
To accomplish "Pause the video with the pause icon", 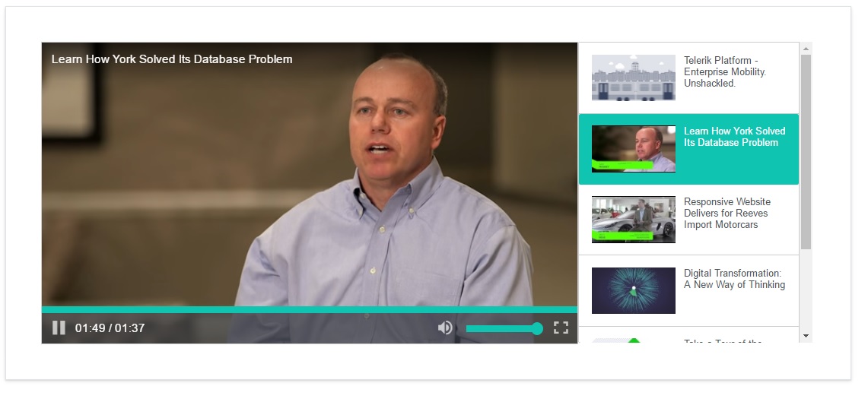I will (59, 328).
